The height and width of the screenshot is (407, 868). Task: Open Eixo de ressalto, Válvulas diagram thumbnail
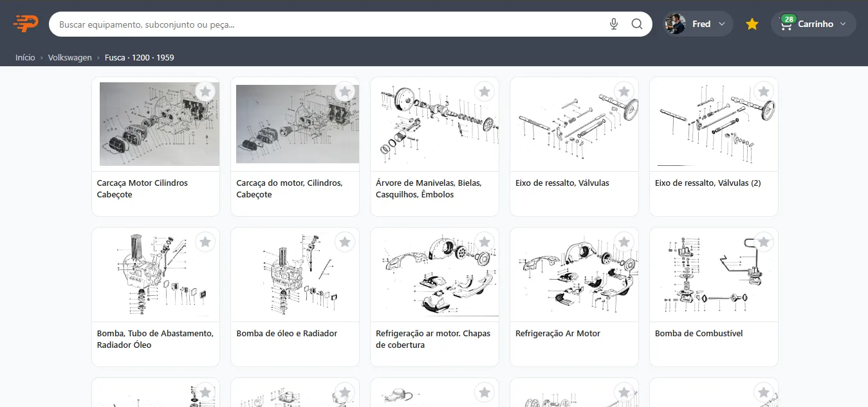click(574, 124)
